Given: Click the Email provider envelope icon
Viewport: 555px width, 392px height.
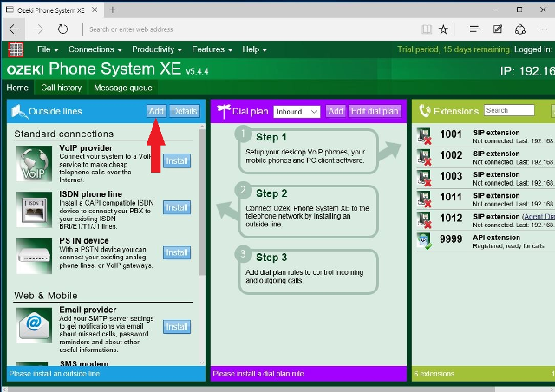Looking at the screenshot, I should [34, 325].
